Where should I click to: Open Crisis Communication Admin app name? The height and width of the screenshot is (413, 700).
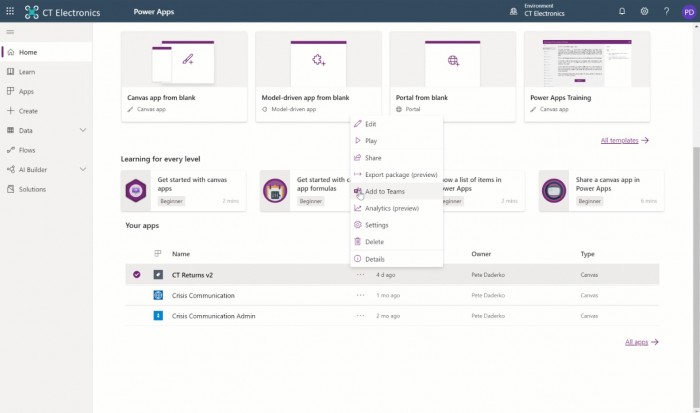point(213,316)
